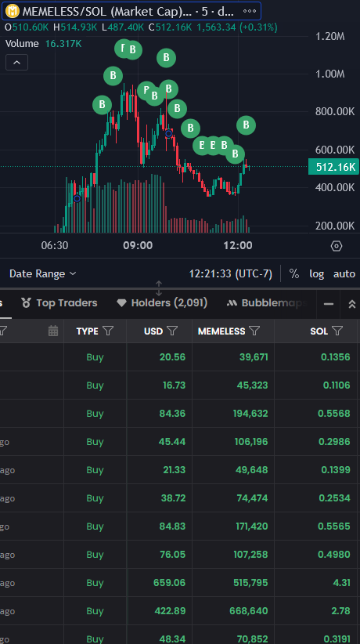The height and width of the screenshot is (644, 360).
Task: Filter by MEMELESS token amount
Action: point(254,331)
